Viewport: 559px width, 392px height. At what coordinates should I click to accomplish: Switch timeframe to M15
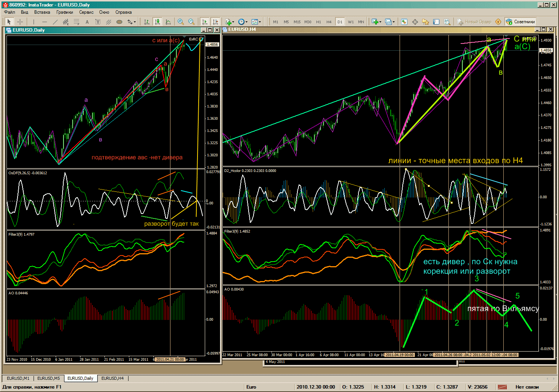[297, 22]
